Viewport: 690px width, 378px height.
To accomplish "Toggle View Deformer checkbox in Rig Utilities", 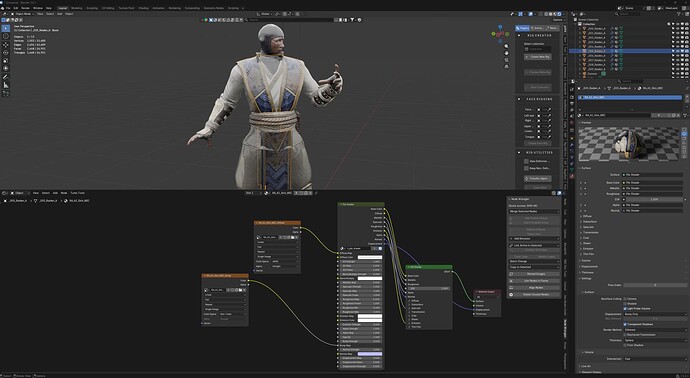I will pos(526,161).
